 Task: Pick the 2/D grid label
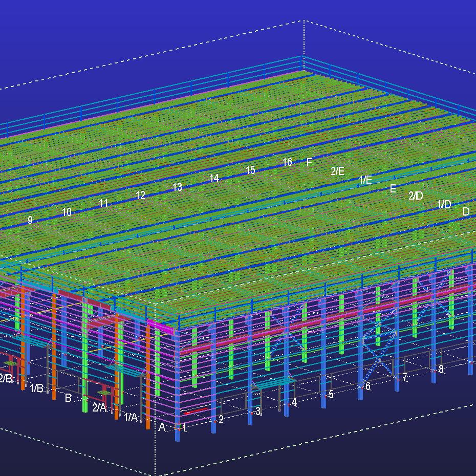pos(416,196)
